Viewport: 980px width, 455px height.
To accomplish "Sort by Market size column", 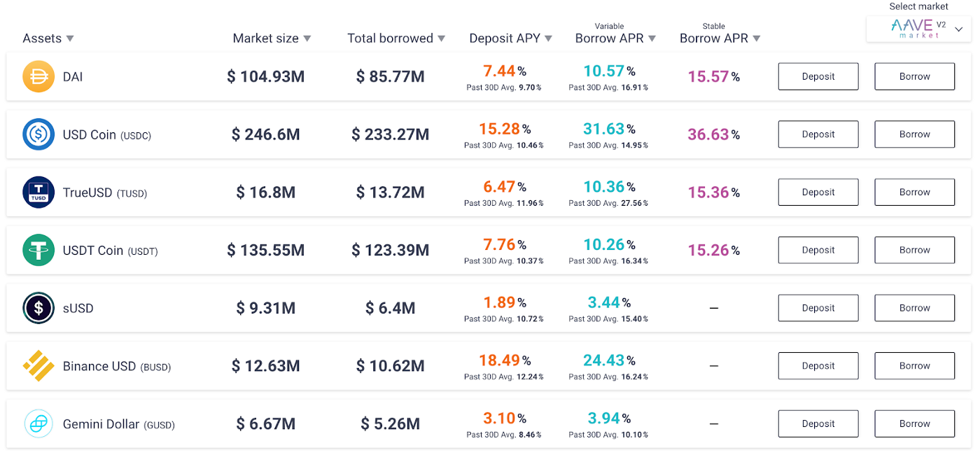I will 272,38.
